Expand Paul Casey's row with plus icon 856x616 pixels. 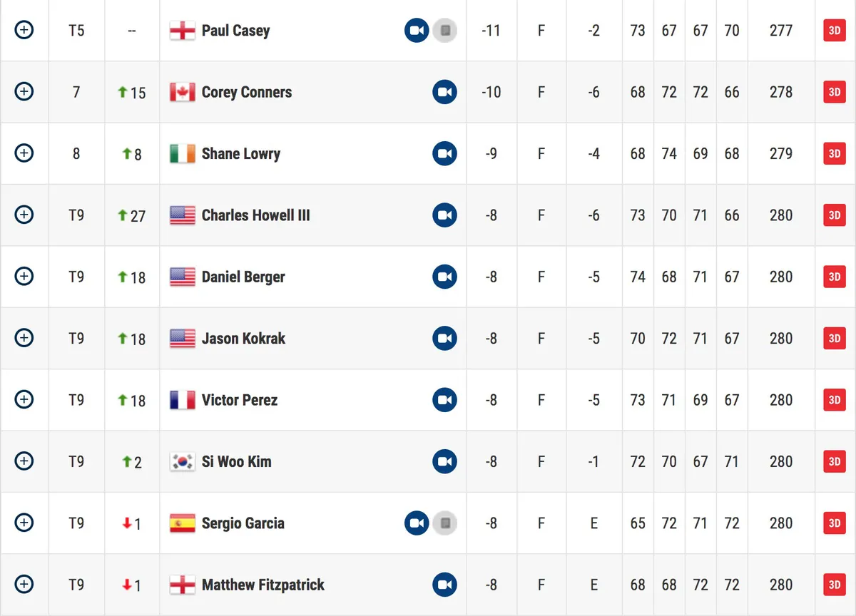[24, 30]
